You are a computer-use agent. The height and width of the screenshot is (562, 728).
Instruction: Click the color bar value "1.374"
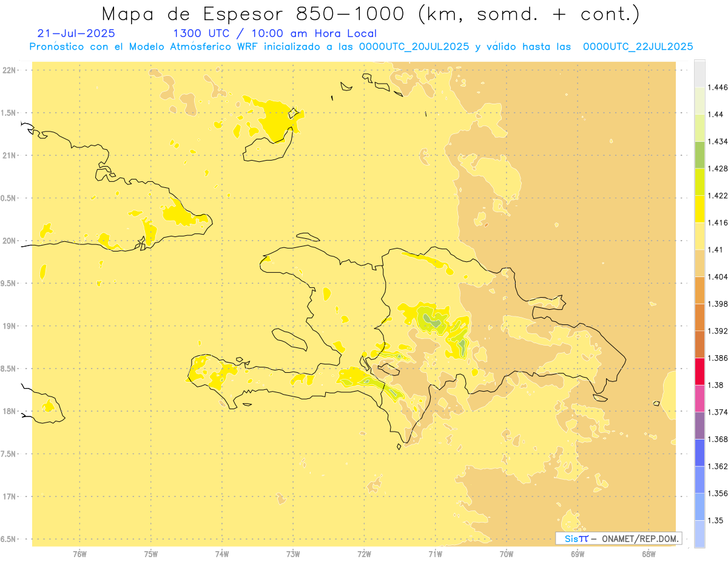tap(719, 412)
